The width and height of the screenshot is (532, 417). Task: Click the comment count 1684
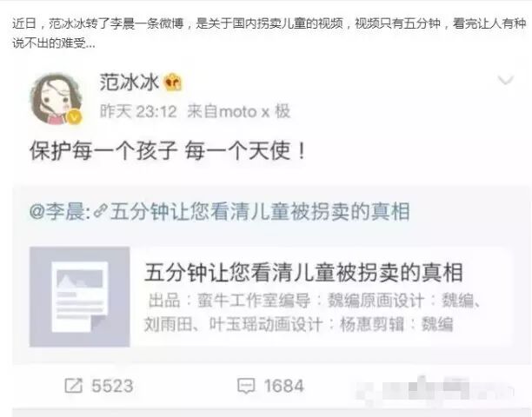point(284,386)
